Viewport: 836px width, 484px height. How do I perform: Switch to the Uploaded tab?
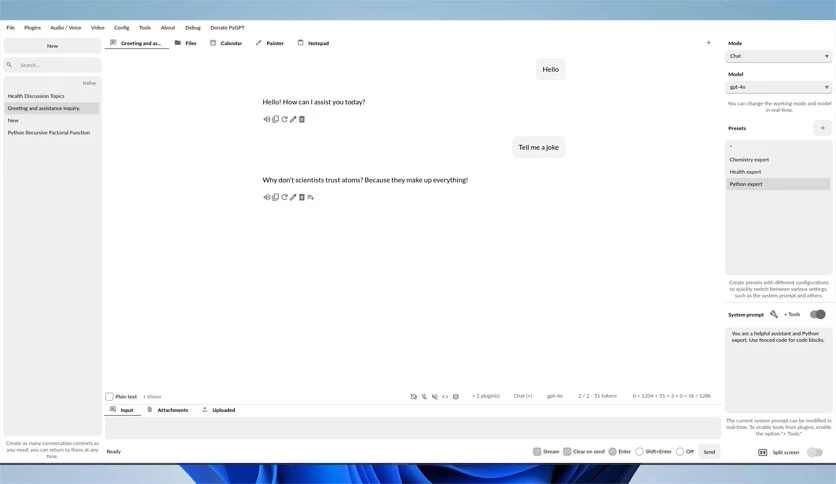coord(219,410)
